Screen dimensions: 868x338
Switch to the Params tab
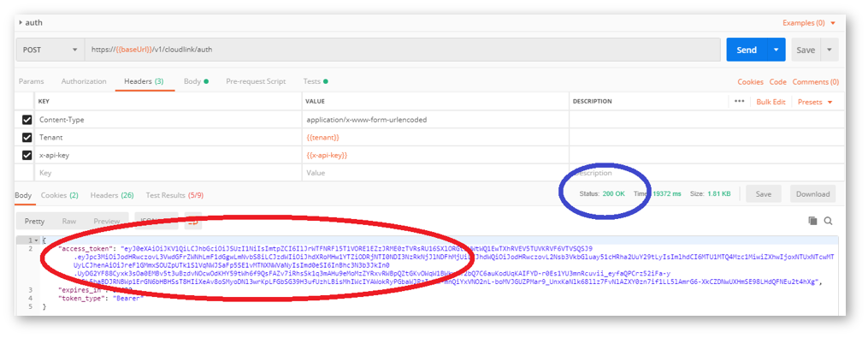tap(31, 81)
